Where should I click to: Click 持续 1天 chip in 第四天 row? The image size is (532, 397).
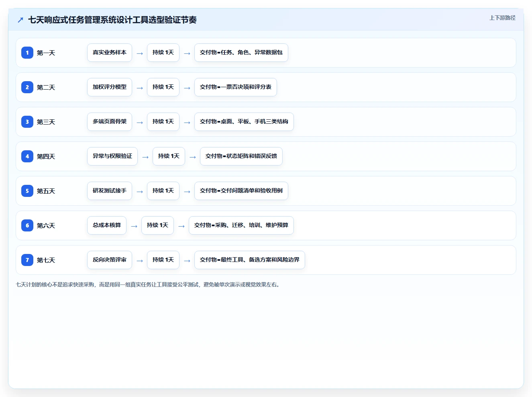(169, 156)
